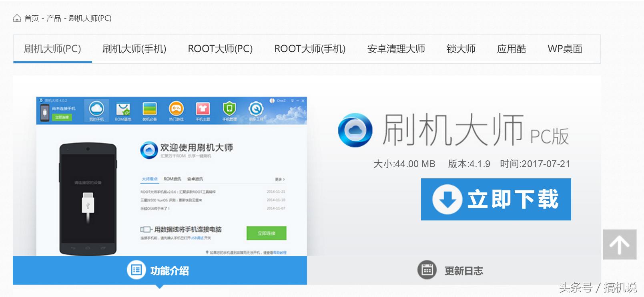
Task: Click the 刷机大师 blue cloud logo
Action: (x=355, y=130)
